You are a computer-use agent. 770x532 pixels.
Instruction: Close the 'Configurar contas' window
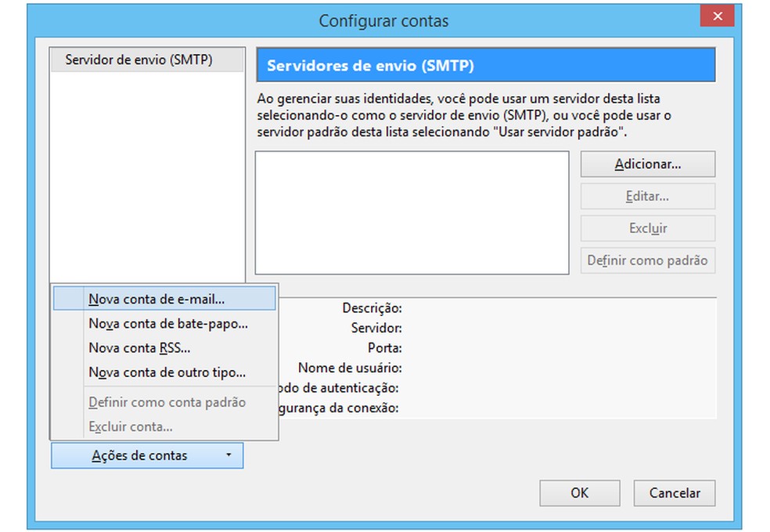pos(718,16)
